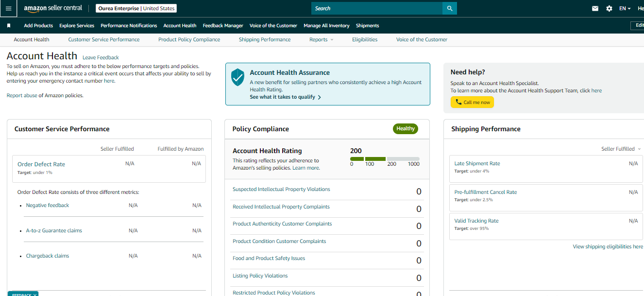Image resolution: width=644 pixels, height=296 pixels.
Task: Open Listing Policy Violations link
Action: [x=260, y=276]
